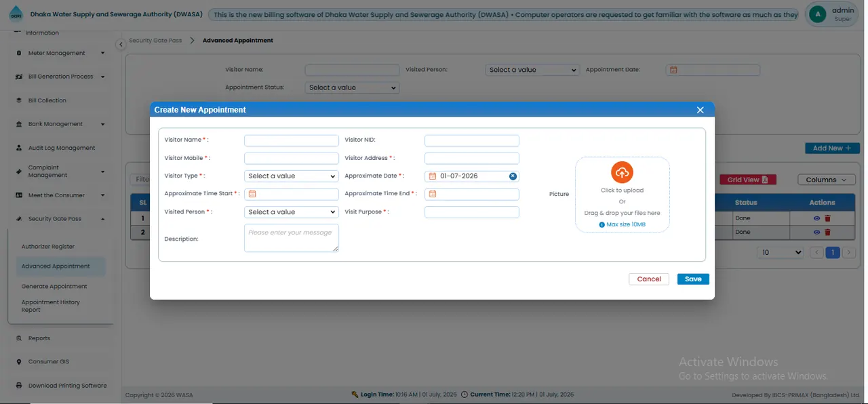Image resolution: width=868 pixels, height=404 pixels.
Task: Click the picker icon in Approximate Time Start
Action: click(x=252, y=194)
